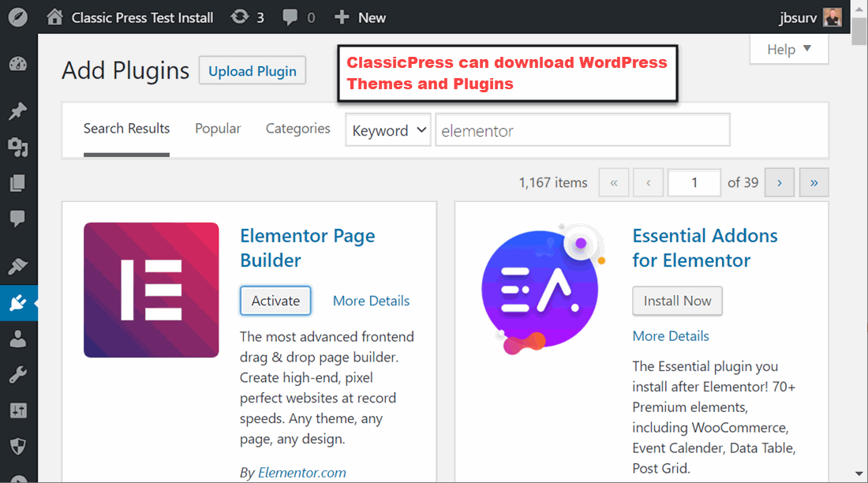Activate the Elementor Page Builder plugin
The width and height of the screenshot is (868, 483).
pos(275,301)
